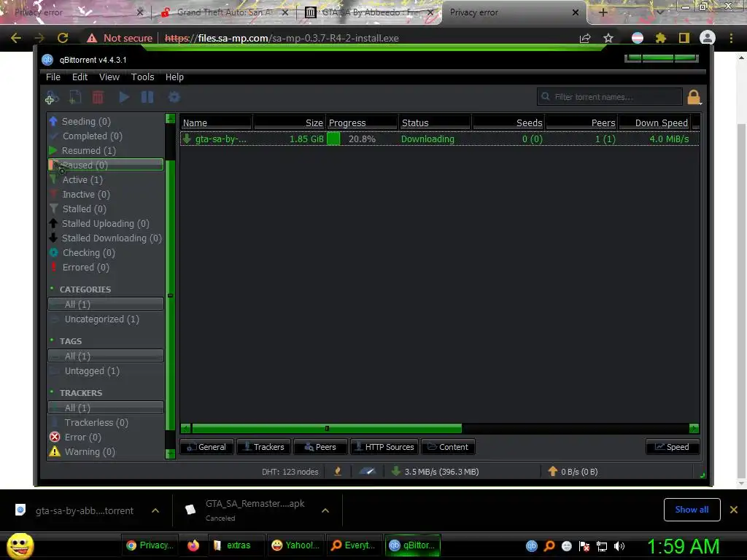Screen dimensions: 747x560
Task: Expand gta-sa-by-abb torrent download chevron
Action: click(155, 510)
